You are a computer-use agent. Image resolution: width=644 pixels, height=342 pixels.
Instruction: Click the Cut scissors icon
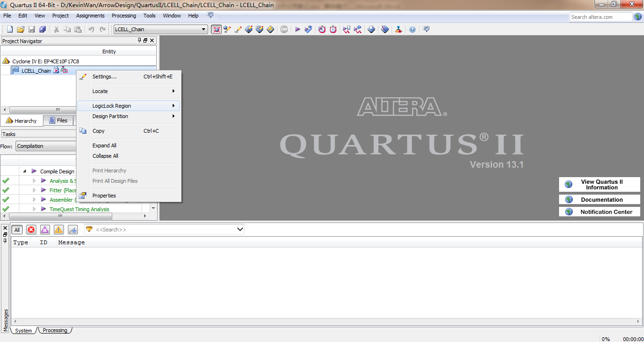pos(56,29)
